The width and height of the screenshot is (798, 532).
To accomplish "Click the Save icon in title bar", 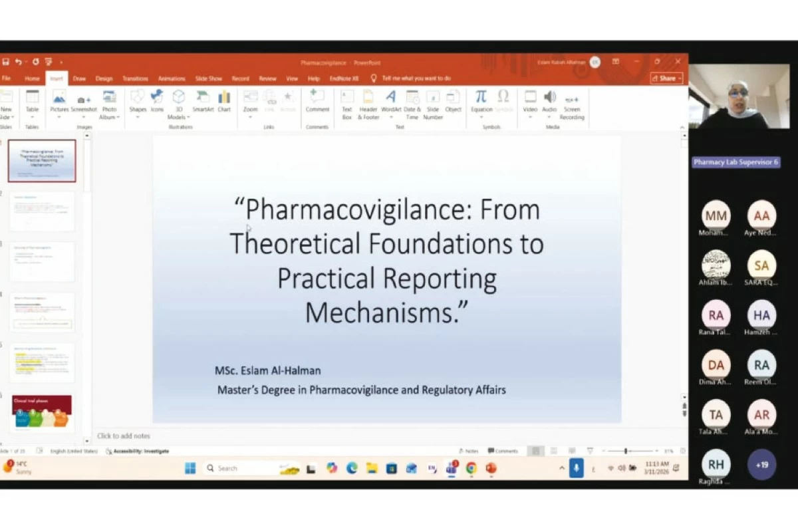I will pyautogui.click(x=5, y=62).
